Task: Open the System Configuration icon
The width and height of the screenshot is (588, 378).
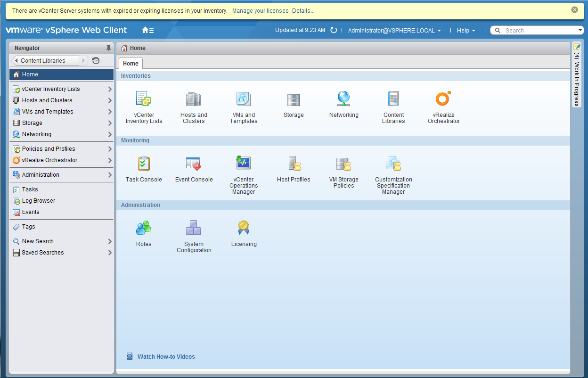Action: (x=194, y=228)
